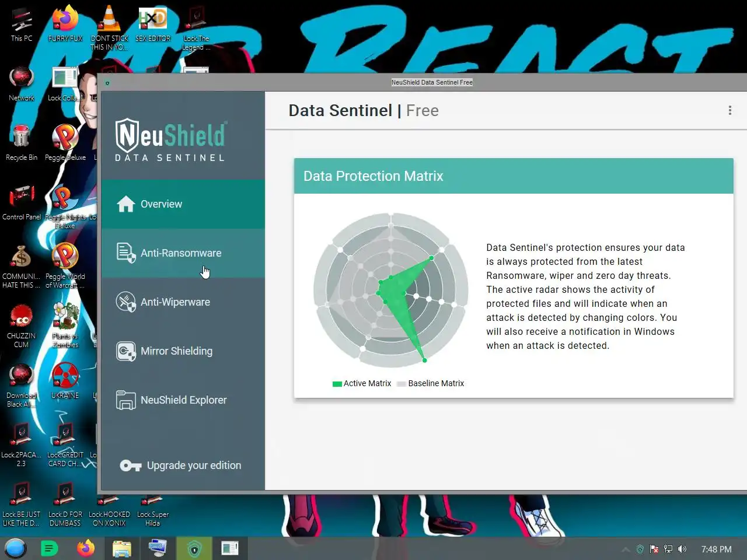Select the Lock.CREDIT CARD desktop icon
This screenshot has width=747, height=560.
(65, 444)
